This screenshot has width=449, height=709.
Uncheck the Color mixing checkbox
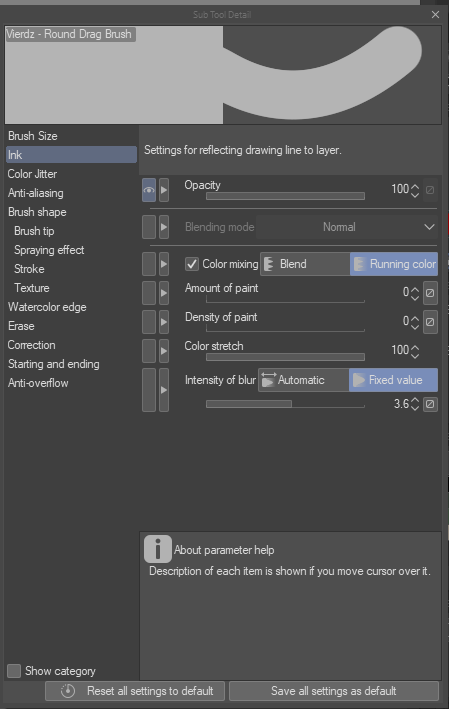pos(192,264)
